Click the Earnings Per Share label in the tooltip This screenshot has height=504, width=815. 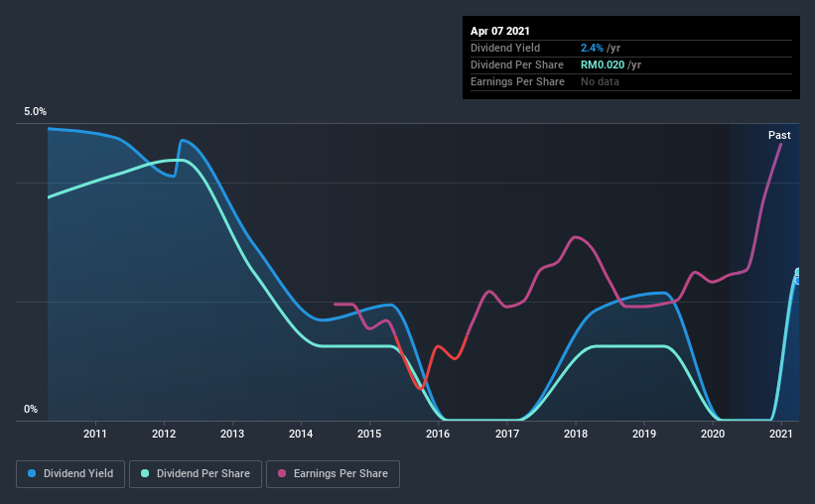pyautogui.click(x=517, y=81)
